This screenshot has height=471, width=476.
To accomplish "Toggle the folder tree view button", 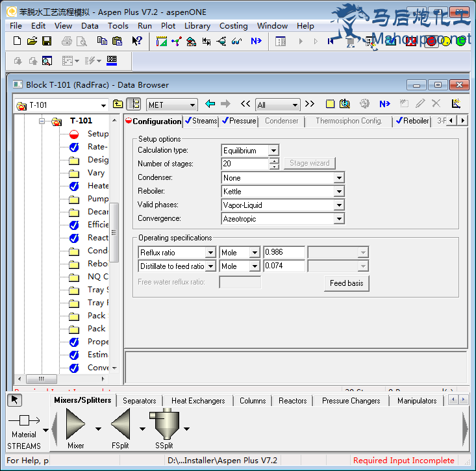I will (133, 104).
